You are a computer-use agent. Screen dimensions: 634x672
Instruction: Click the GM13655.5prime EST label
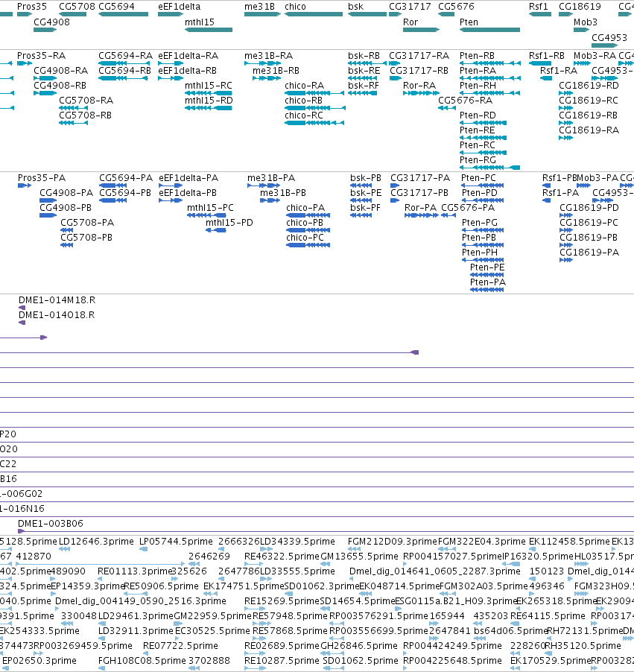coord(359,557)
